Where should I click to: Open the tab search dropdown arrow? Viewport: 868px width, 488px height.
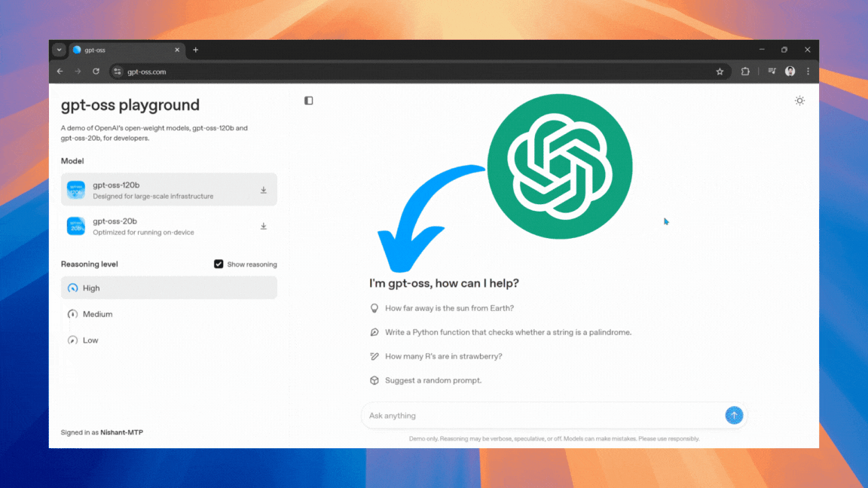tap(59, 50)
